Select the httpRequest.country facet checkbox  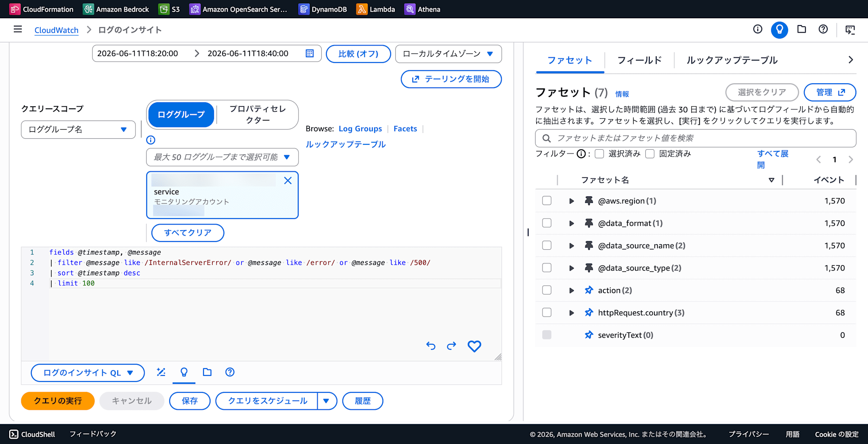click(x=547, y=313)
